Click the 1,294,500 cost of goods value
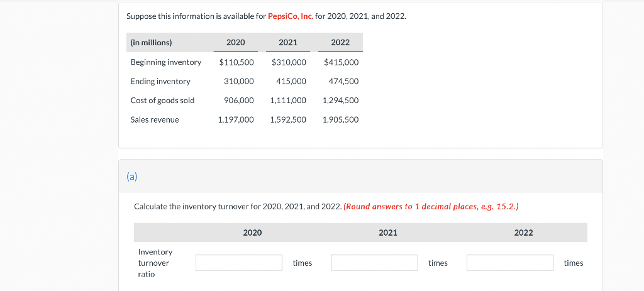This screenshot has height=291, width=644. (x=341, y=100)
